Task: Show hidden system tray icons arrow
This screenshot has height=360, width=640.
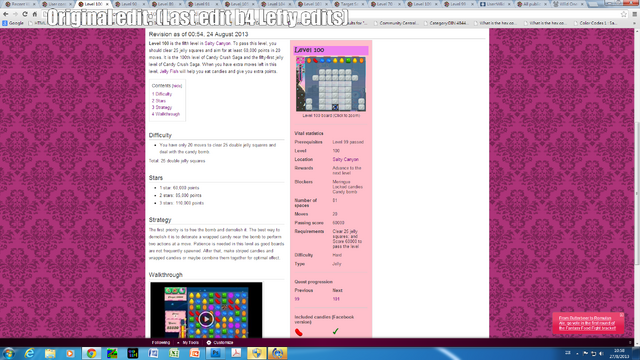Action: tap(577, 353)
